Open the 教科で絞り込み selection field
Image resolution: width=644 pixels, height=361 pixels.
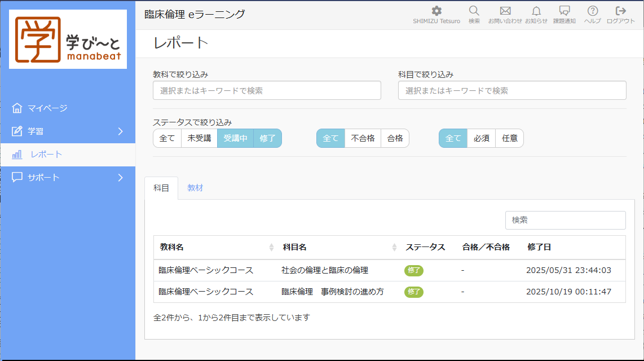(x=266, y=90)
